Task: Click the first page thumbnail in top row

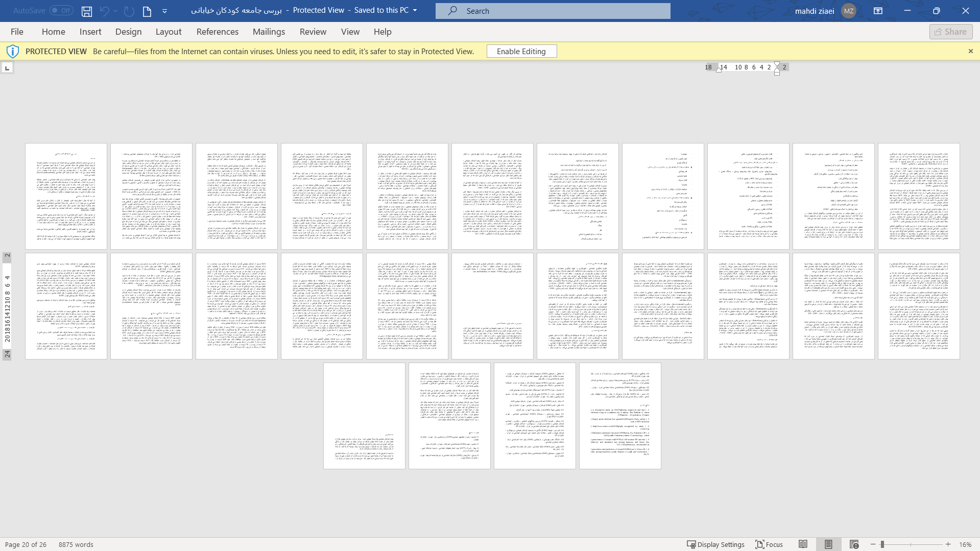Action: tap(66, 197)
